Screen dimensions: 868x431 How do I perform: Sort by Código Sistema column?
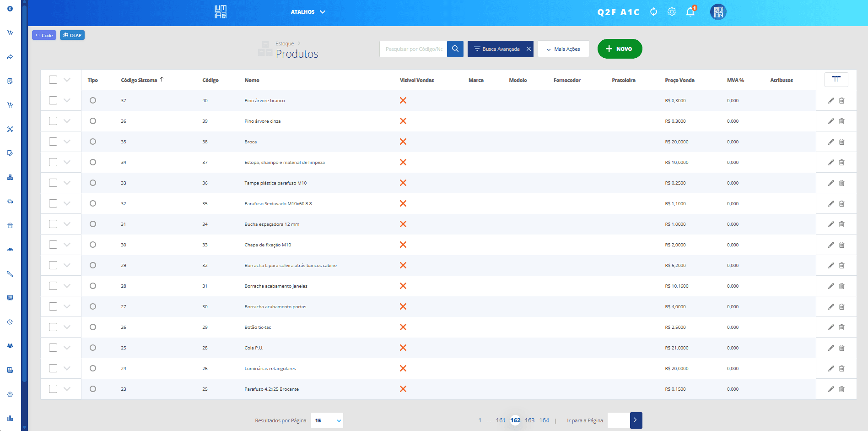[139, 80]
